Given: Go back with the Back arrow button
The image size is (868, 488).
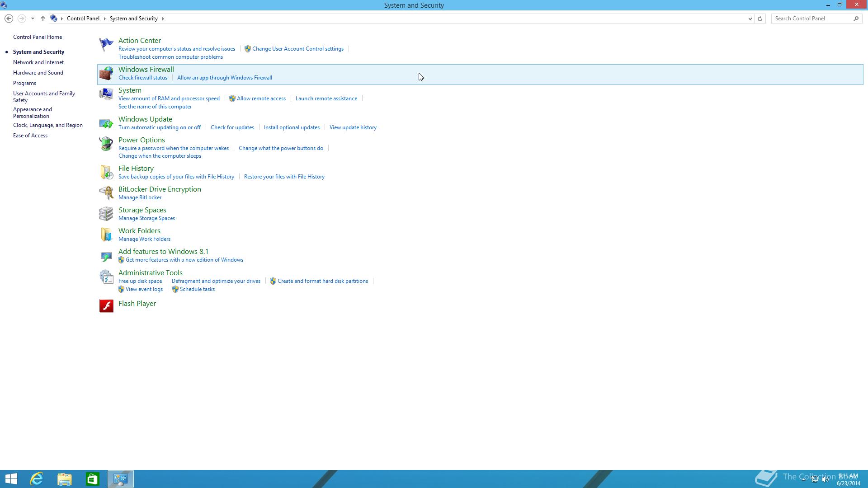Looking at the screenshot, I should point(9,19).
